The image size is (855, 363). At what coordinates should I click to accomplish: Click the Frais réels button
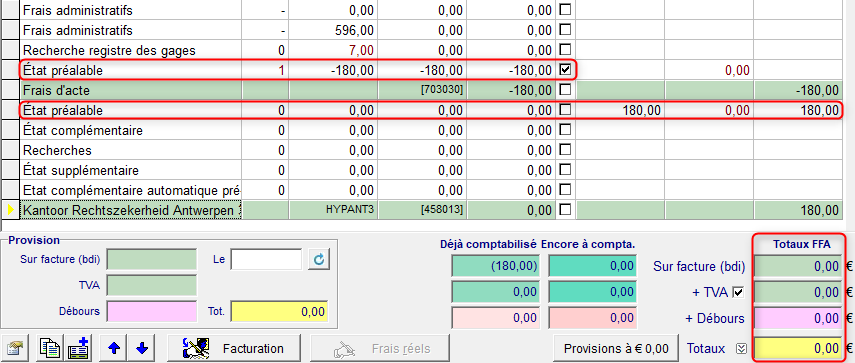380,348
